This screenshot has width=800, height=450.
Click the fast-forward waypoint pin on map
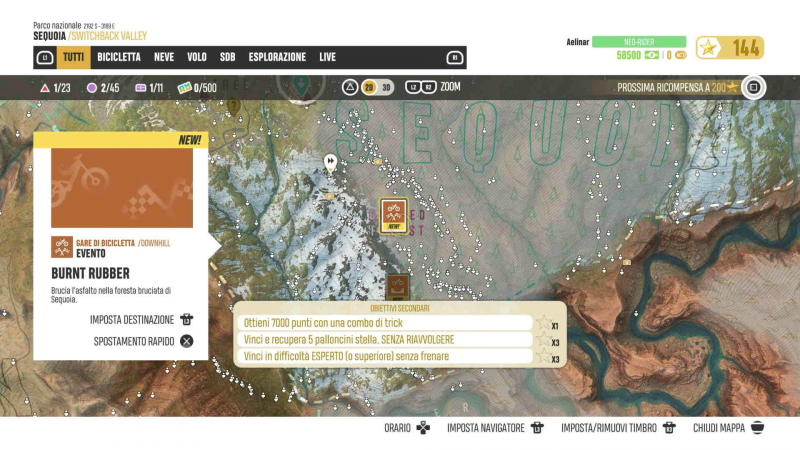pyautogui.click(x=331, y=163)
